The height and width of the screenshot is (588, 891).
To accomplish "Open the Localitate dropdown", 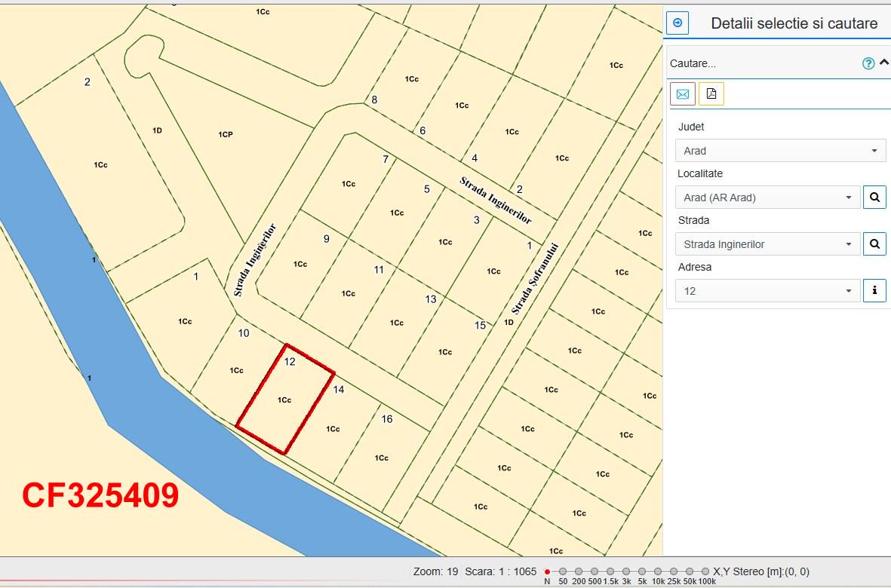I will pyautogui.click(x=768, y=198).
